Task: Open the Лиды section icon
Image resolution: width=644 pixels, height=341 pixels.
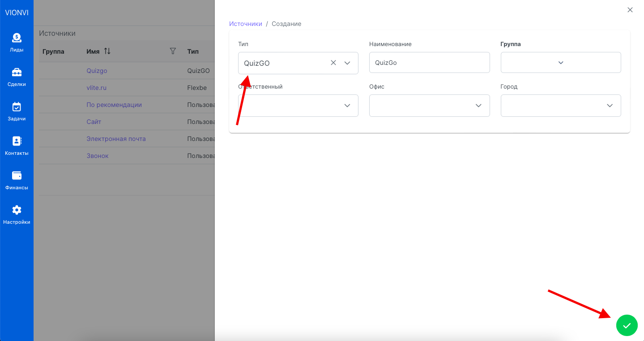Action: 17,38
